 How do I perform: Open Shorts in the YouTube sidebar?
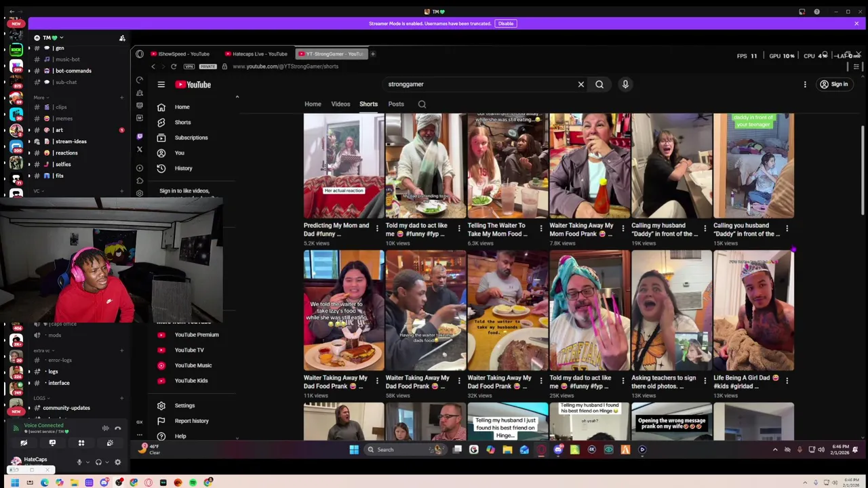point(182,123)
